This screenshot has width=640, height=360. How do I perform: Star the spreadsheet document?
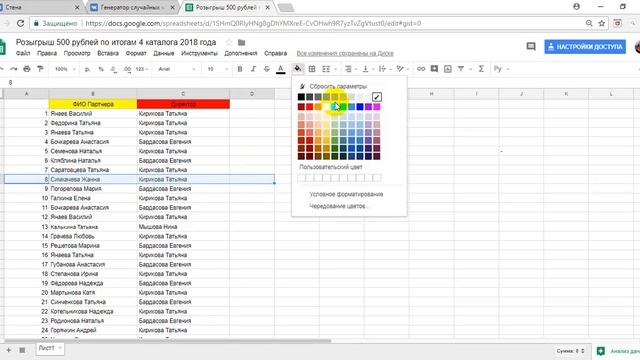click(229, 42)
